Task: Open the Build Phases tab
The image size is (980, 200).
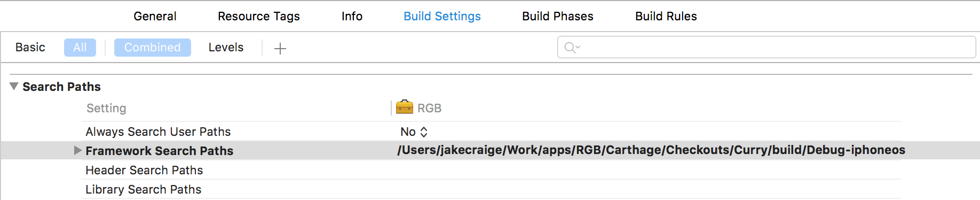Action: 558,16
